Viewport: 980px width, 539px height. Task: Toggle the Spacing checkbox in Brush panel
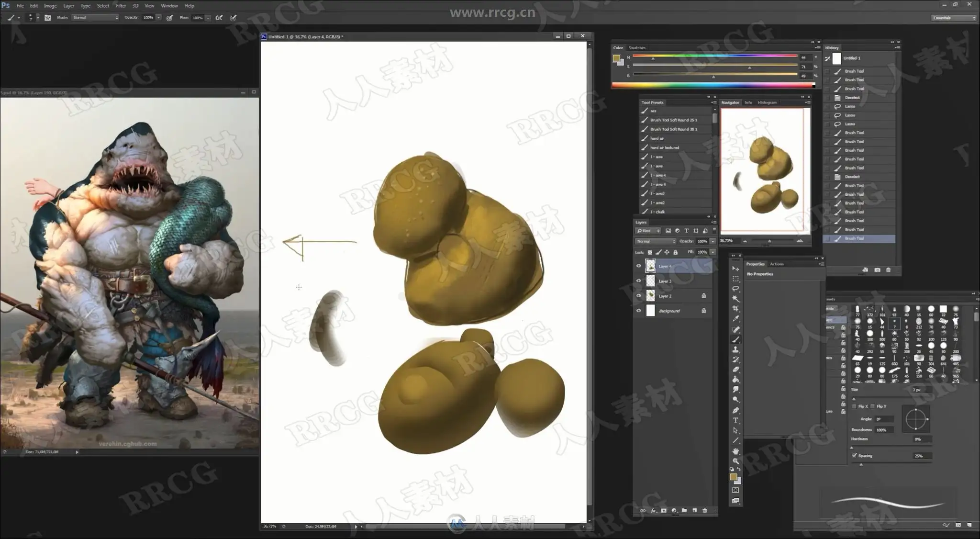pyautogui.click(x=854, y=456)
